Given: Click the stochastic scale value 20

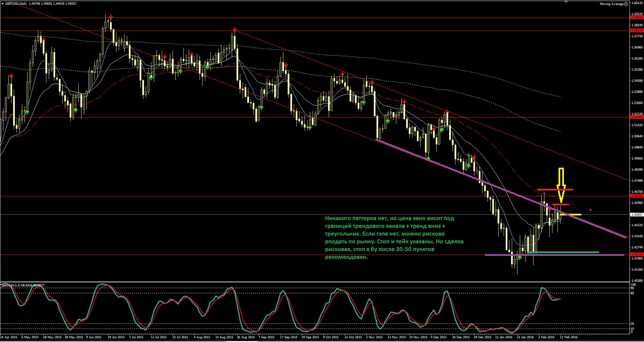Looking at the screenshot, I should click(x=632, y=324).
